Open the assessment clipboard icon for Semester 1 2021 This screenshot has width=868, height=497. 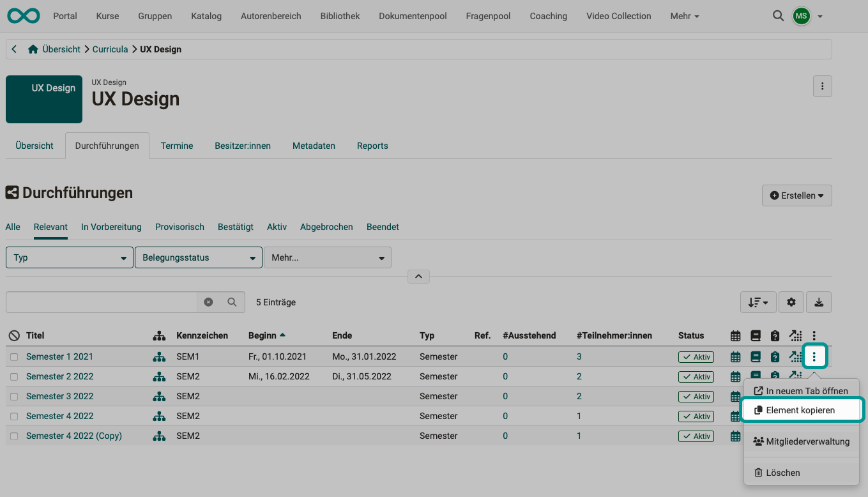(x=775, y=356)
